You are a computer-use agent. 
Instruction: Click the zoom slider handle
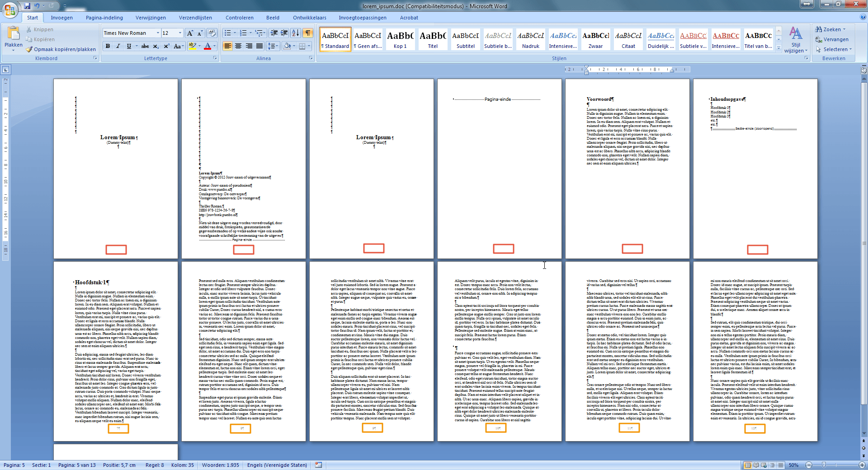point(824,465)
